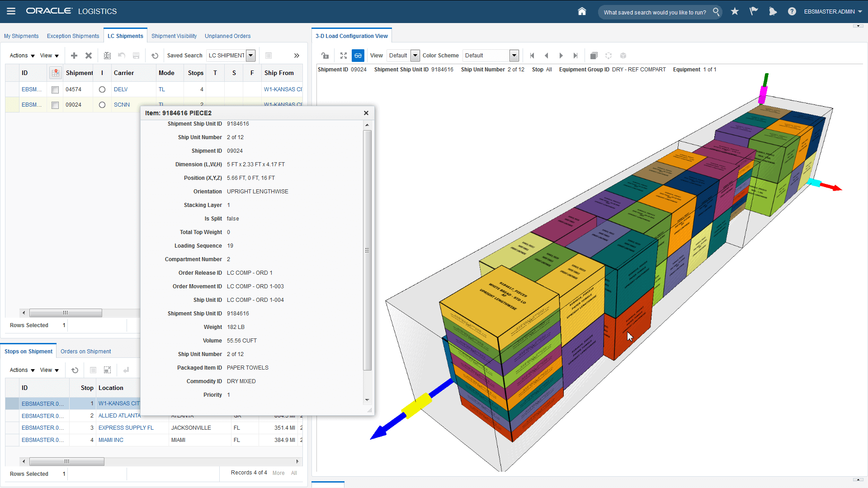Click the fit to screen icon in 3-D view
The height and width of the screenshot is (488, 868).
pyautogui.click(x=344, y=56)
